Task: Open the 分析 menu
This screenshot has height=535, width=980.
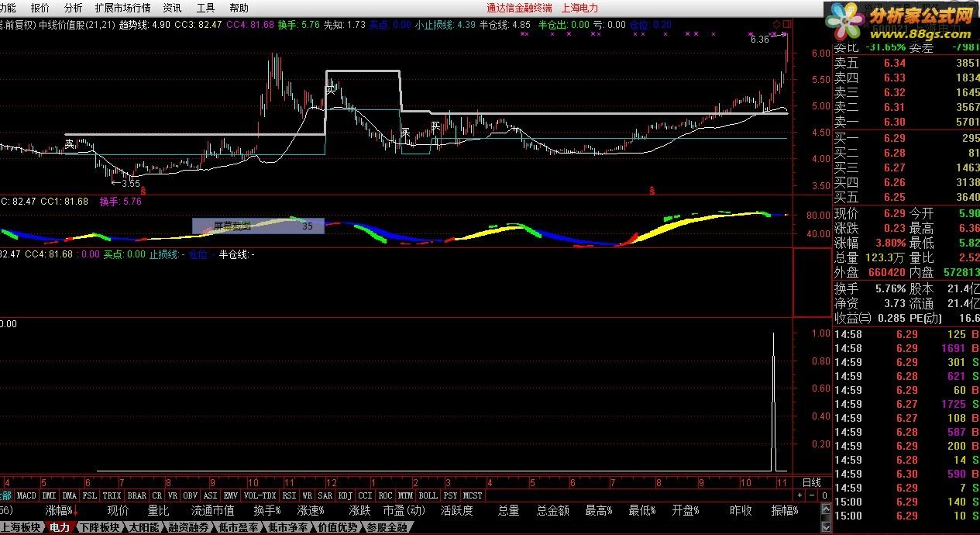Action: pos(73,8)
